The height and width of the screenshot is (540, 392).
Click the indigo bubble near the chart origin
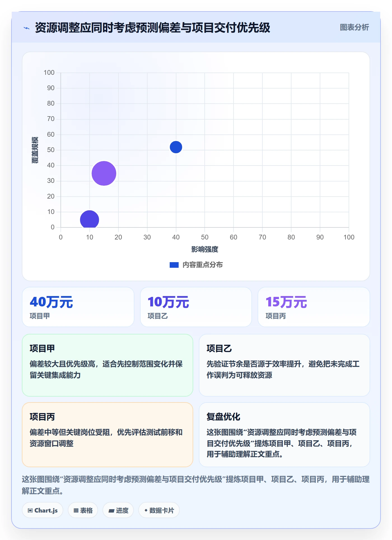pos(90,220)
